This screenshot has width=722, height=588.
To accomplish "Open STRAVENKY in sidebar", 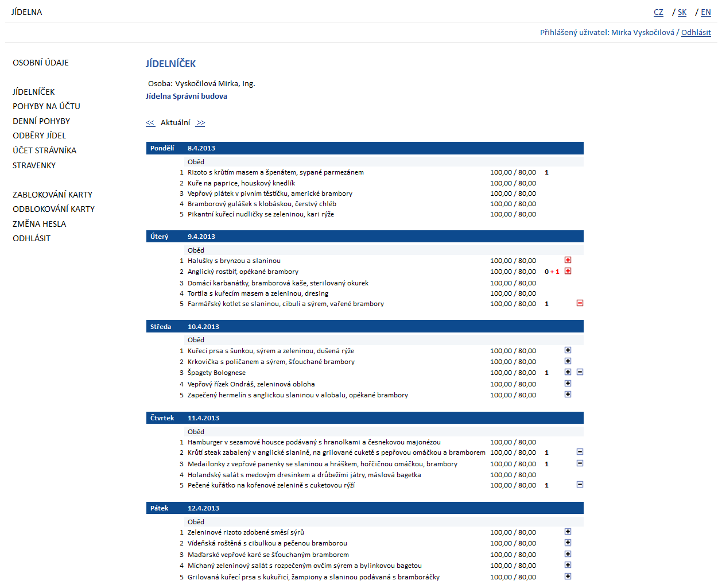I will click(x=34, y=165).
